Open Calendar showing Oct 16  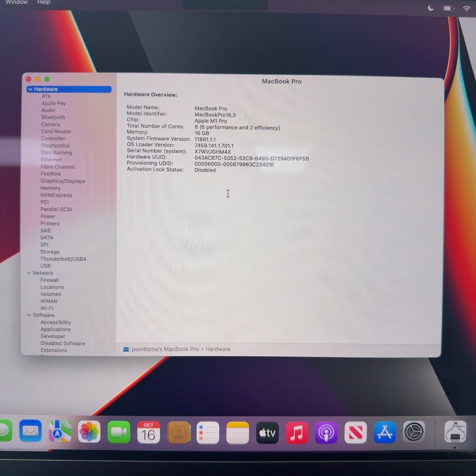(148, 432)
